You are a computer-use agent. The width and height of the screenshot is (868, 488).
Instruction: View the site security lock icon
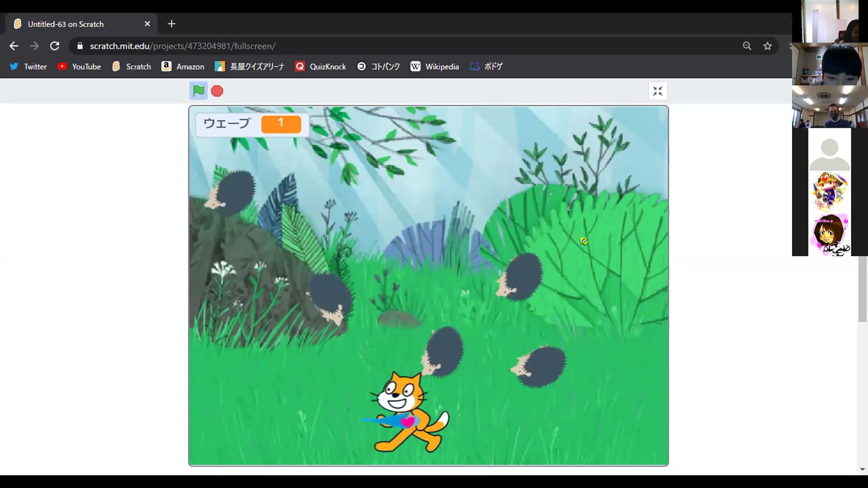pos(80,46)
